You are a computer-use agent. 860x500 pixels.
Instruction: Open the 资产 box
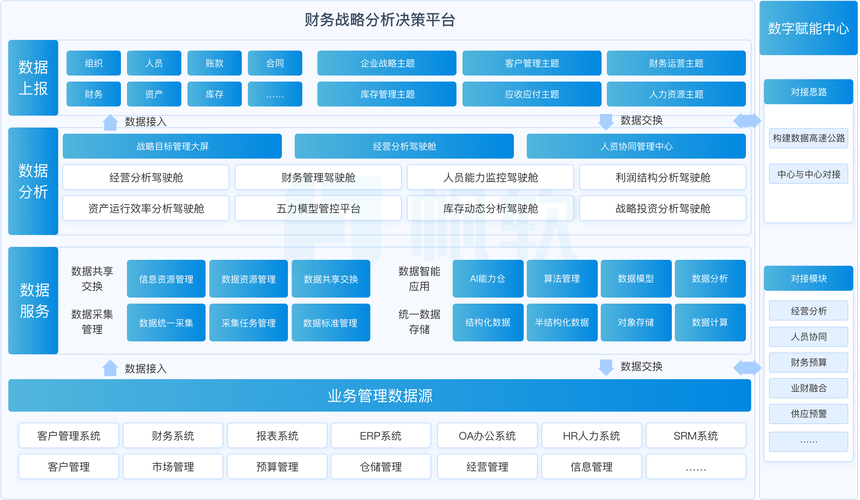tap(154, 94)
